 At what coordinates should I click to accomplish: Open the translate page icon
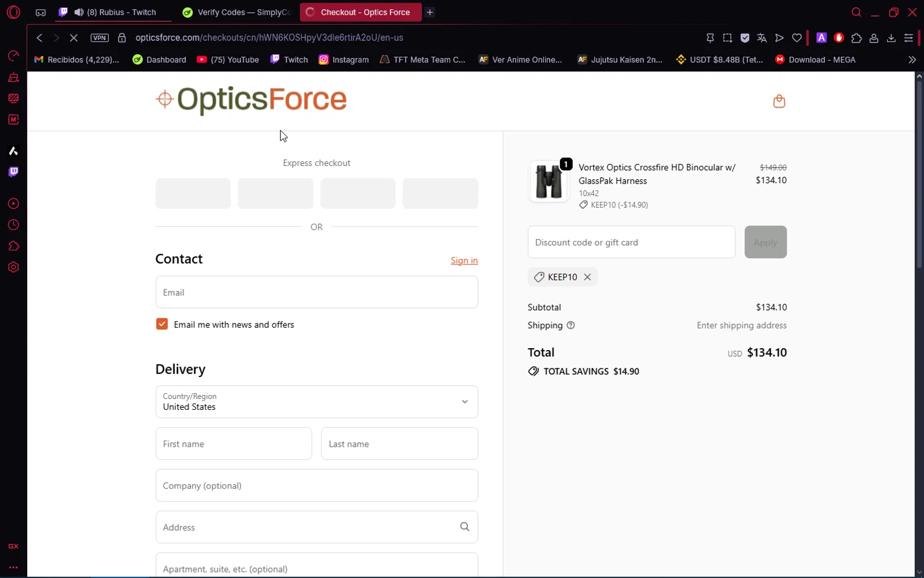(x=762, y=38)
